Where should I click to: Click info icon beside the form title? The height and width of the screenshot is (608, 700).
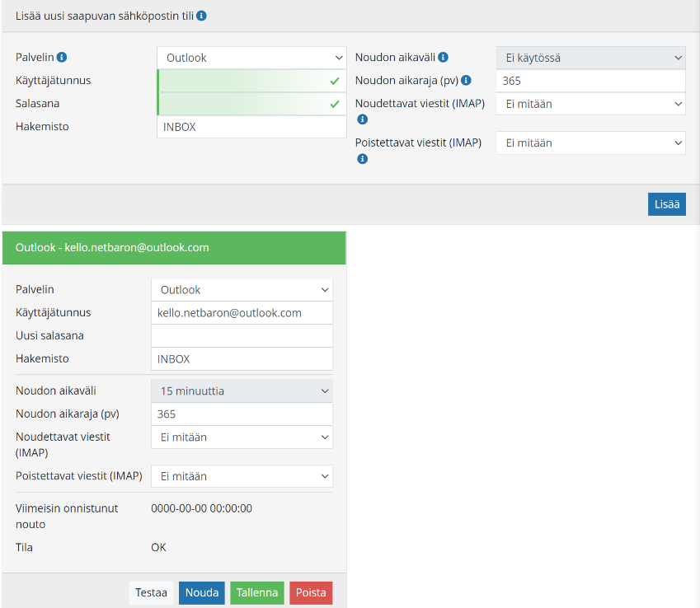(x=202, y=16)
